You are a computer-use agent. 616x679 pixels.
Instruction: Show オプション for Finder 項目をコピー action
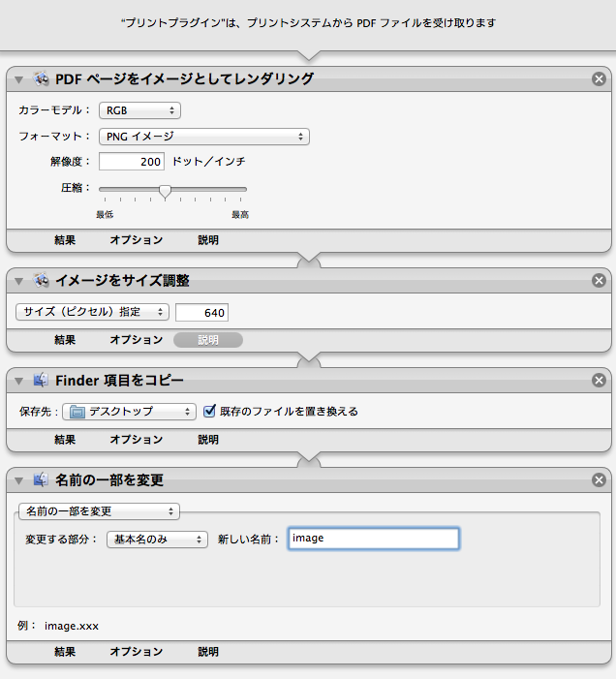pyautogui.click(x=137, y=440)
